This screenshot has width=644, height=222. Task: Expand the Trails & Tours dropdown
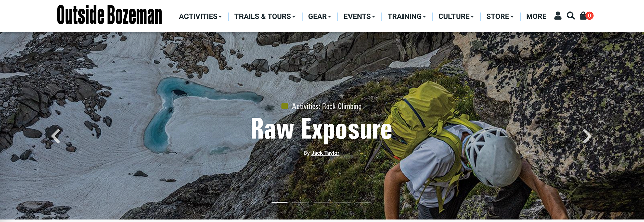265,16
